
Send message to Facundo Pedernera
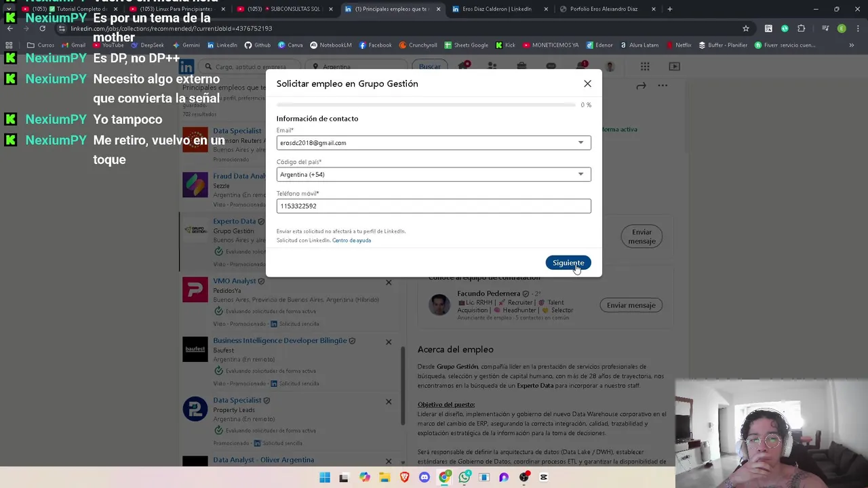pos(631,305)
